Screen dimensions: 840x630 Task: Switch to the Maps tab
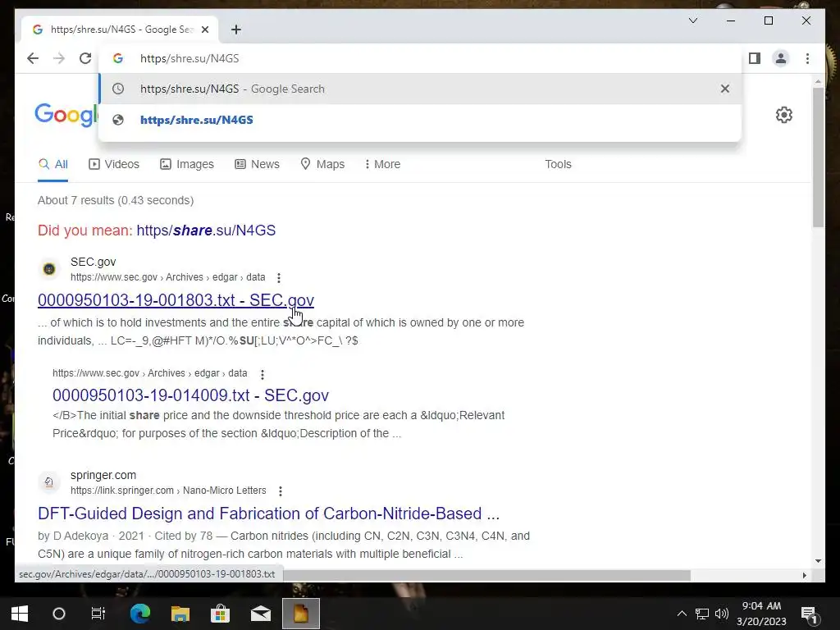pos(322,164)
